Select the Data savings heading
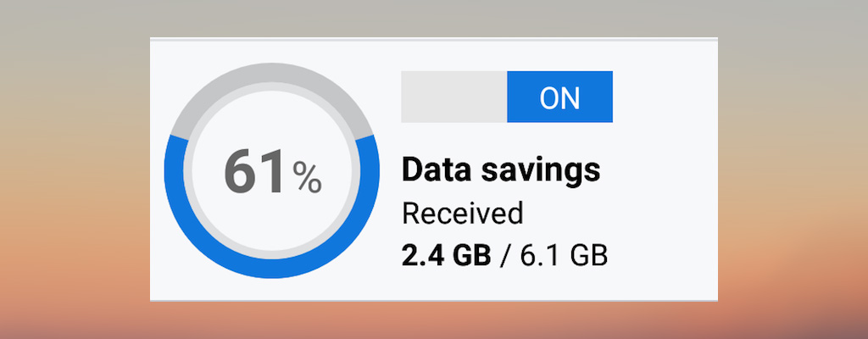 [500, 170]
